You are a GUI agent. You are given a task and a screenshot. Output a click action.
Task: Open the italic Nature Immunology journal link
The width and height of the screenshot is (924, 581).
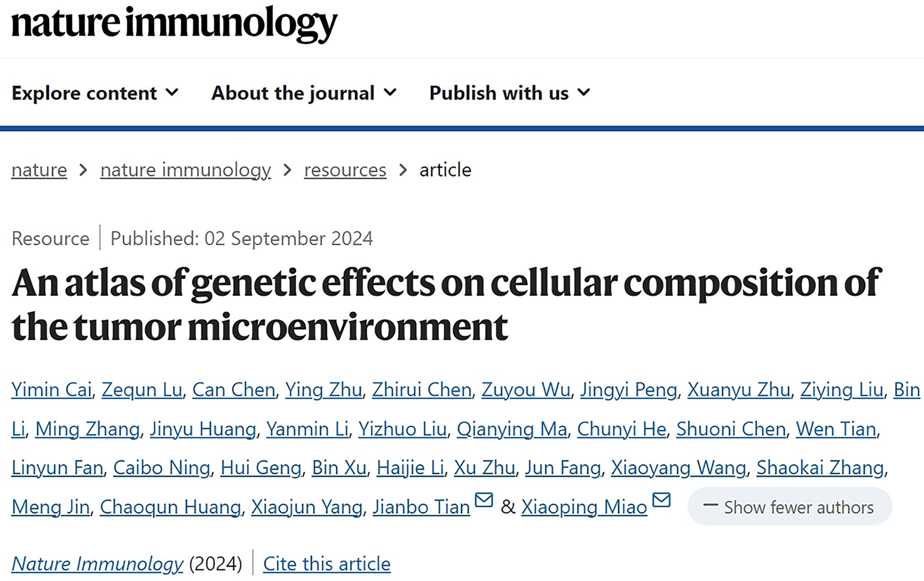(x=97, y=564)
